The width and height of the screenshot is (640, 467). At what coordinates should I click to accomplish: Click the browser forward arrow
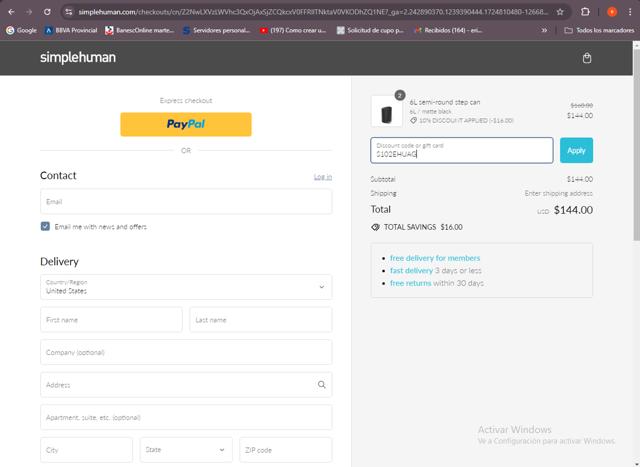point(29,12)
